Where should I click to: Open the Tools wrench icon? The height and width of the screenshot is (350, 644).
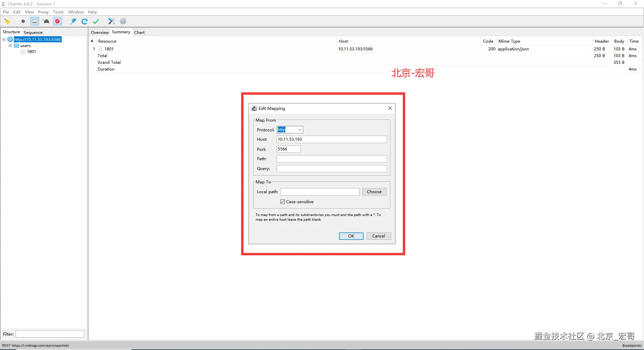112,21
